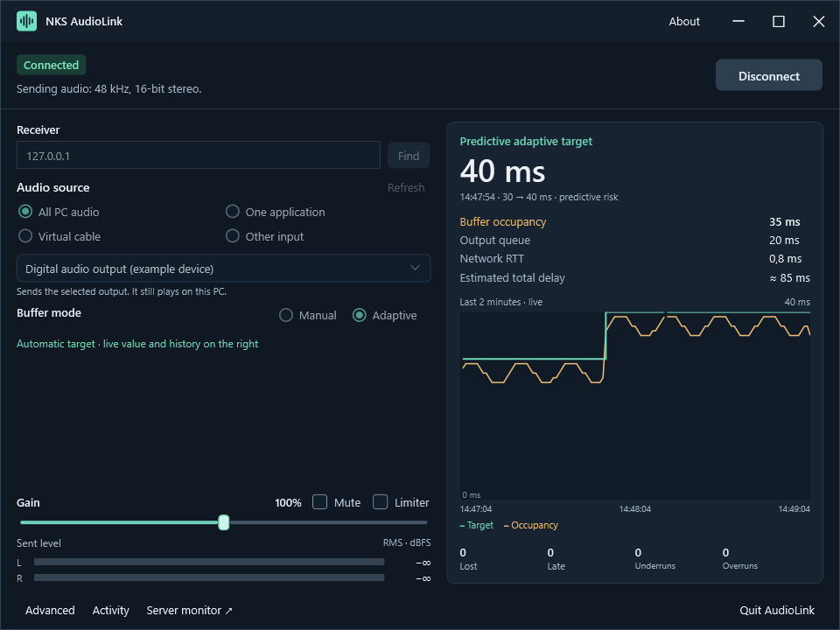Minimize the AudioLink window
The image size is (840, 630).
click(738, 21)
